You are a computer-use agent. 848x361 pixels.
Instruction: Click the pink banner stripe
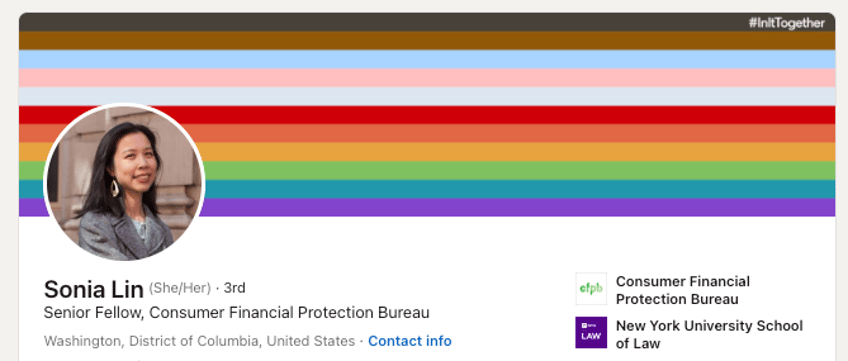[427, 78]
